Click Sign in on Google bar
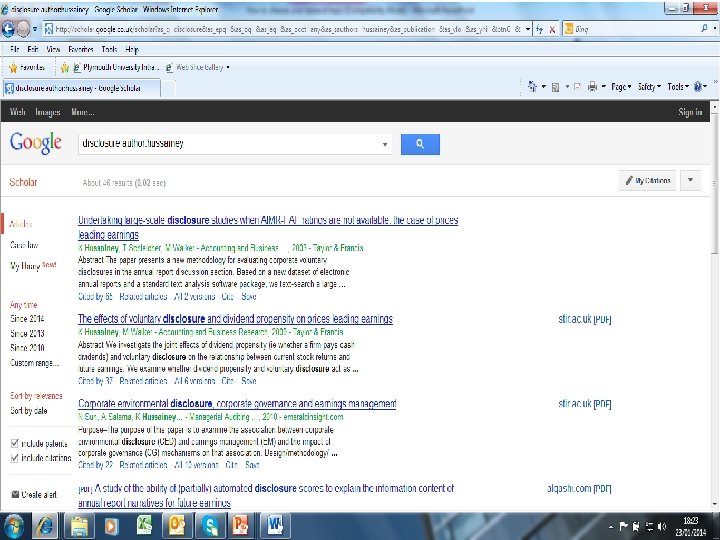The height and width of the screenshot is (540, 720). (x=690, y=112)
